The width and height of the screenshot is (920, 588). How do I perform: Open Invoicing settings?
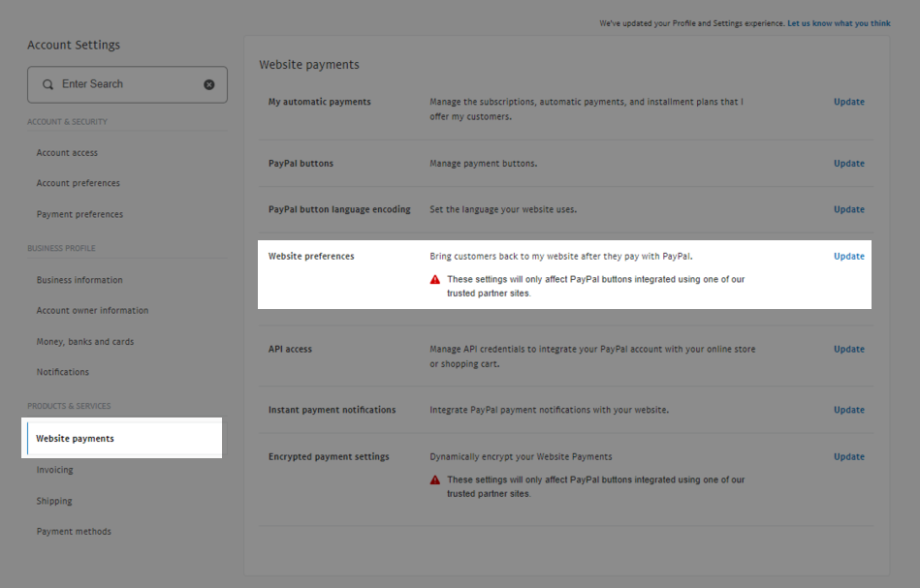tap(54, 470)
